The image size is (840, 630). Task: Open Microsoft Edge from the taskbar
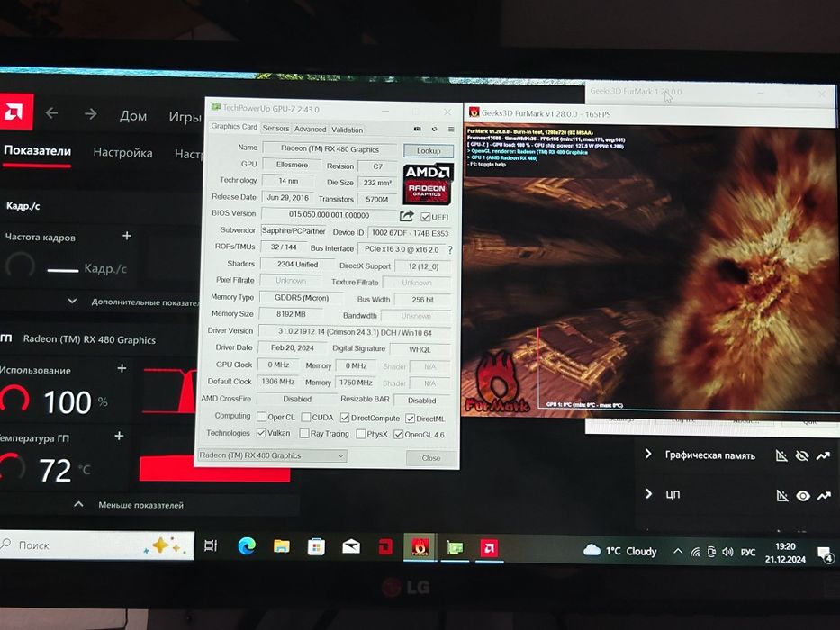pyautogui.click(x=247, y=546)
